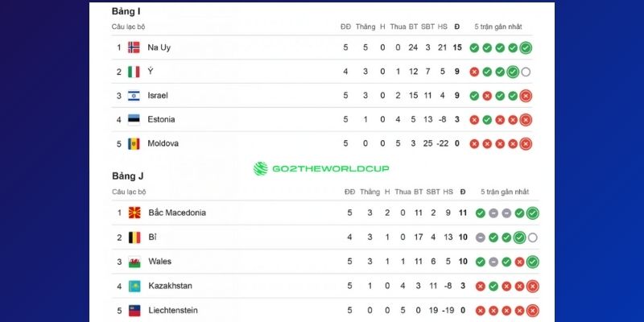Open the Bắc Macedonia team link
Image resolution: width=644 pixels, height=322 pixels.
(x=177, y=213)
